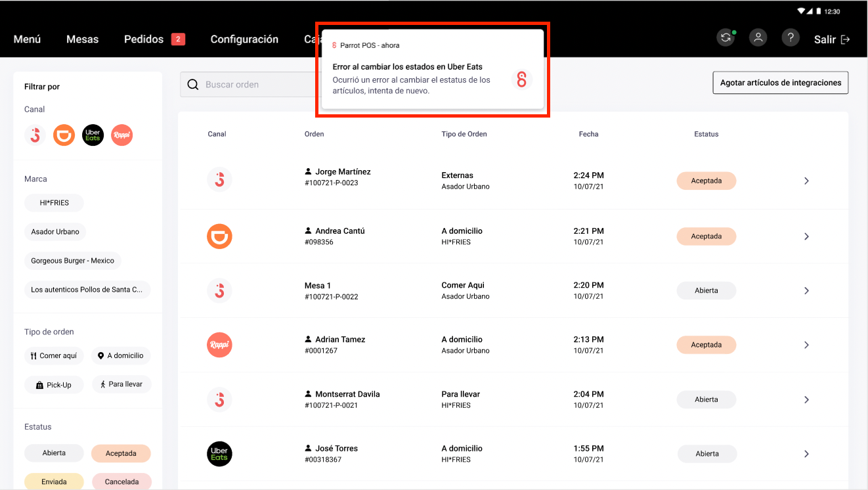Toggle the Cancelada status filter
Viewport: 868px width, 490px height.
(121, 481)
